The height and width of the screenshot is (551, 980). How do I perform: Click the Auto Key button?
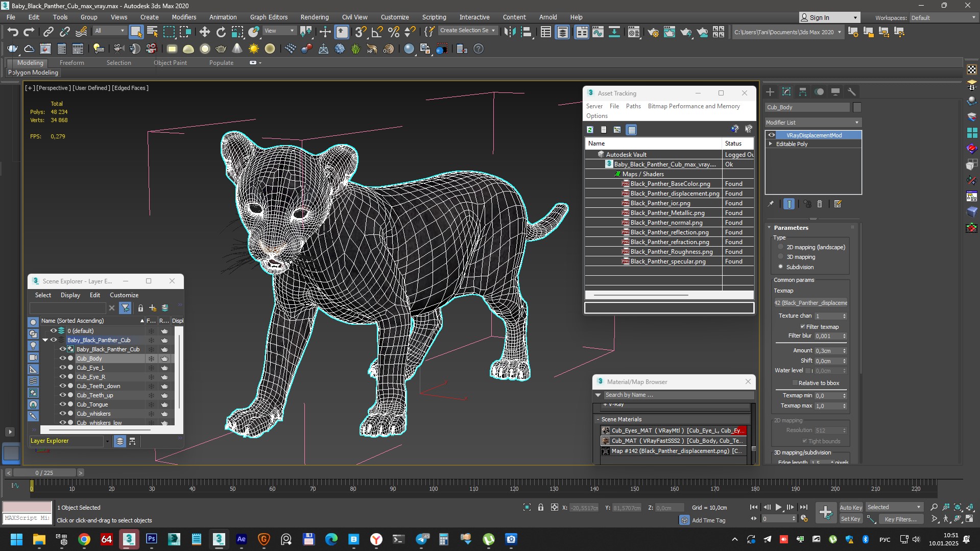click(851, 507)
